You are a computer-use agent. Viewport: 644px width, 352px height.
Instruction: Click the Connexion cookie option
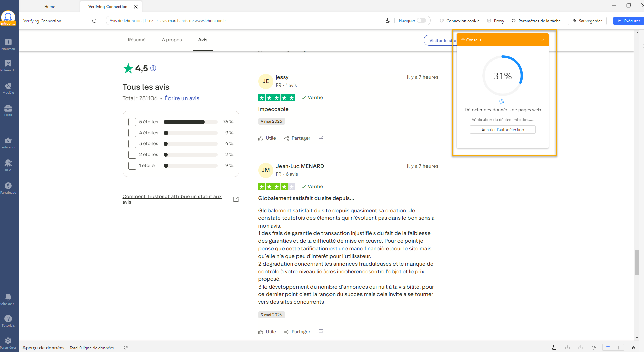460,21
